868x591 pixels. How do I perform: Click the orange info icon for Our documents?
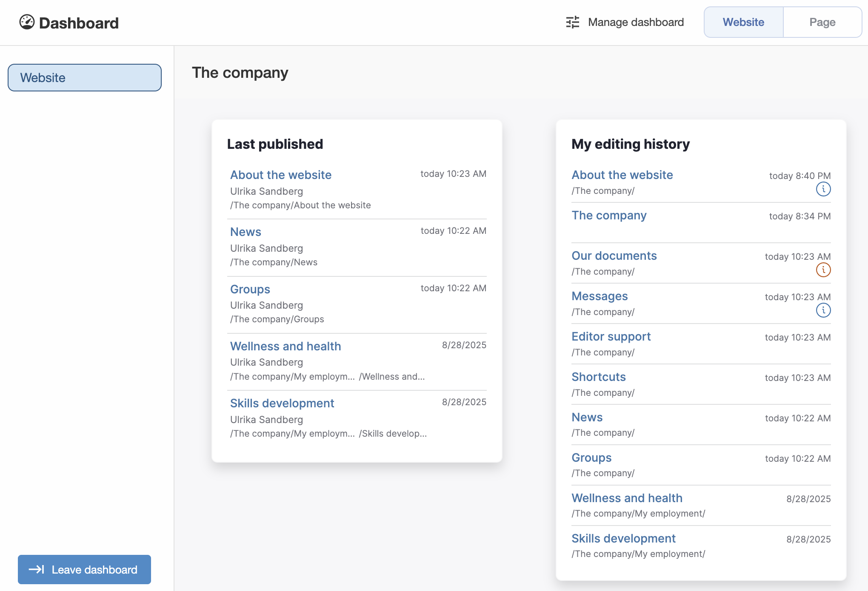(x=823, y=270)
